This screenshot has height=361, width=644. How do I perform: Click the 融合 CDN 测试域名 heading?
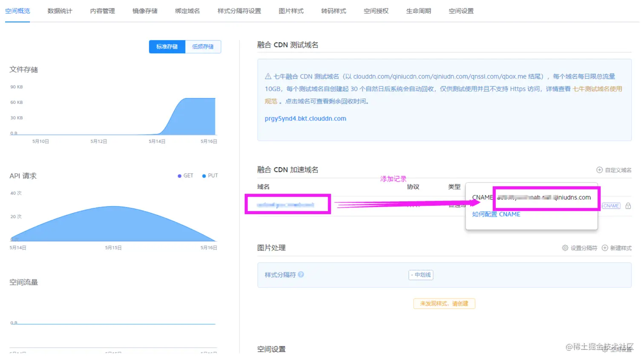pyautogui.click(x=287, y=45)
